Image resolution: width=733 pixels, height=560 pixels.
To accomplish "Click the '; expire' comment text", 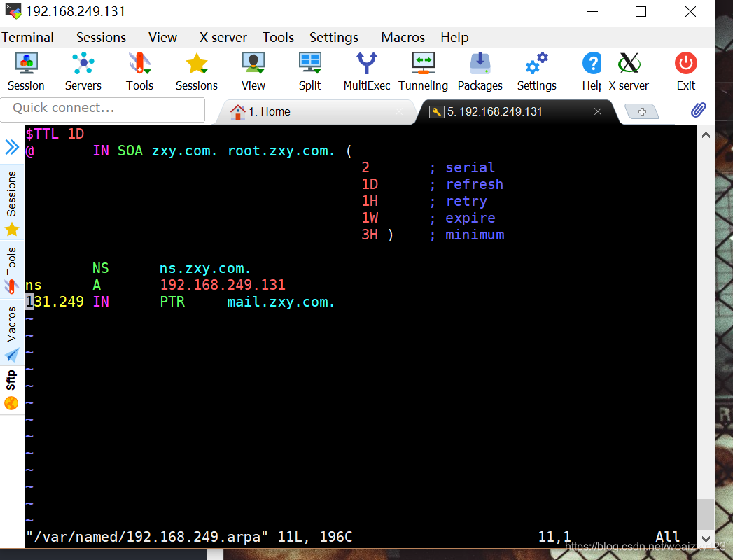I will pos(462,218).
